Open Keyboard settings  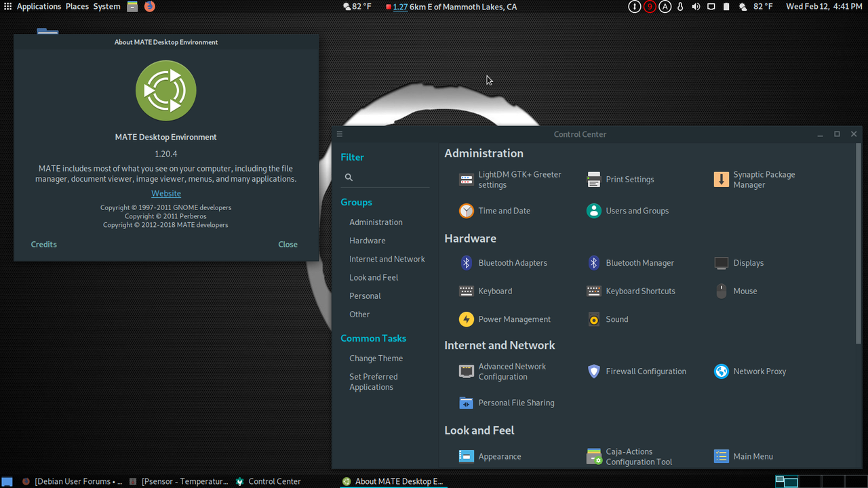[x=485, y=291]
